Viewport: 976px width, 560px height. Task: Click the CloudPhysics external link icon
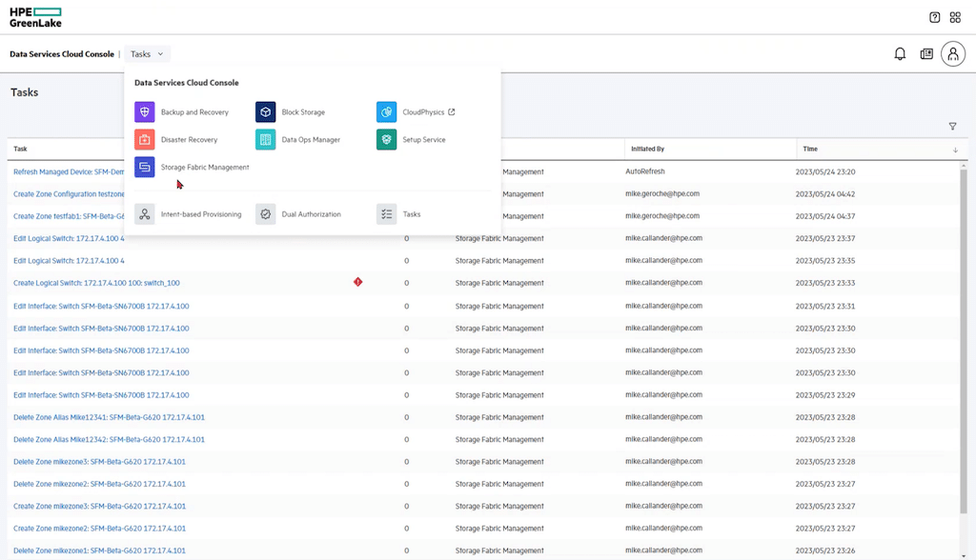click(x=451, y=112)
